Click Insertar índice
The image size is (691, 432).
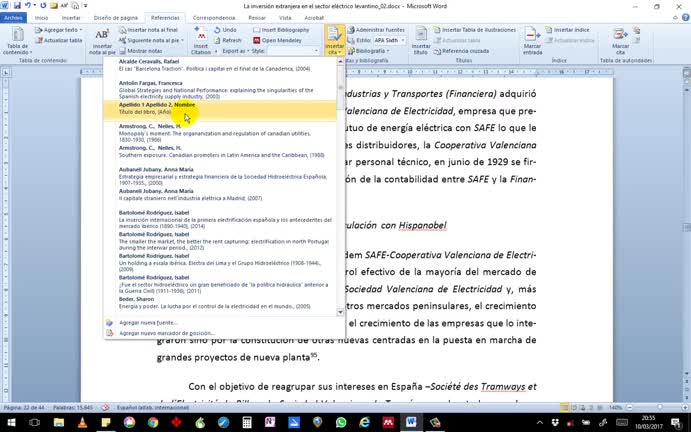568,30
